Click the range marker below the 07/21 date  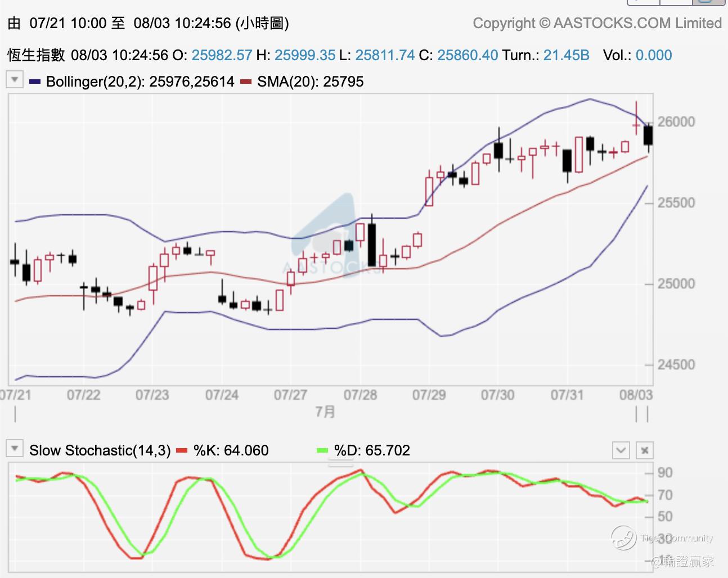pos(15,414)
